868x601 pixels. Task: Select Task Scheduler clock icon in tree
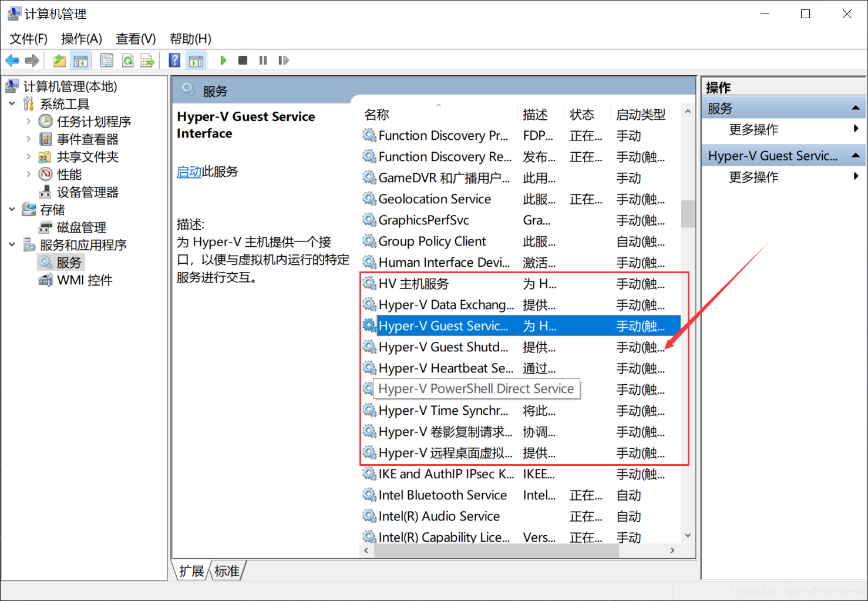pos(45,122)
